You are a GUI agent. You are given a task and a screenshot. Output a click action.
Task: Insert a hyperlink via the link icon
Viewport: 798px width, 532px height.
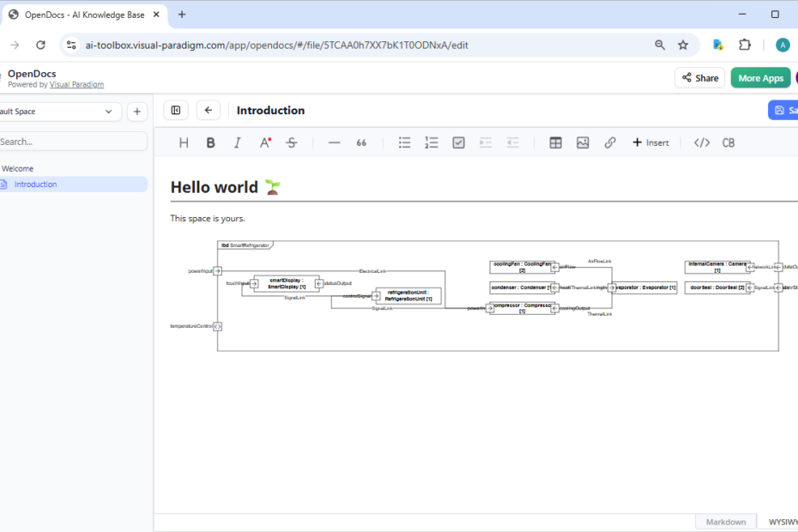coord(610,142)
